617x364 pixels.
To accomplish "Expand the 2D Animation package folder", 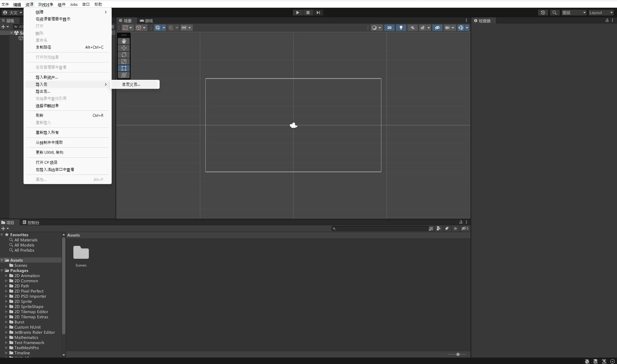I will (6, 276).
